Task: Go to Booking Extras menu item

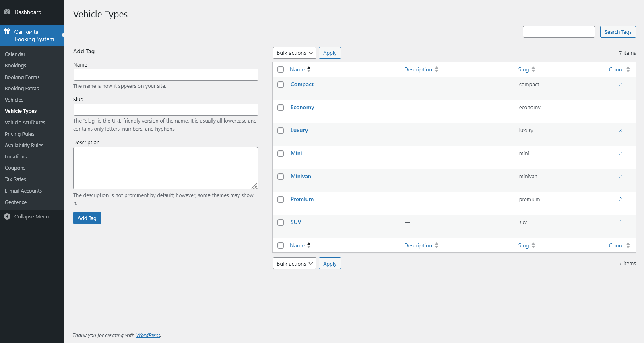Action: (x=22, y=88)
